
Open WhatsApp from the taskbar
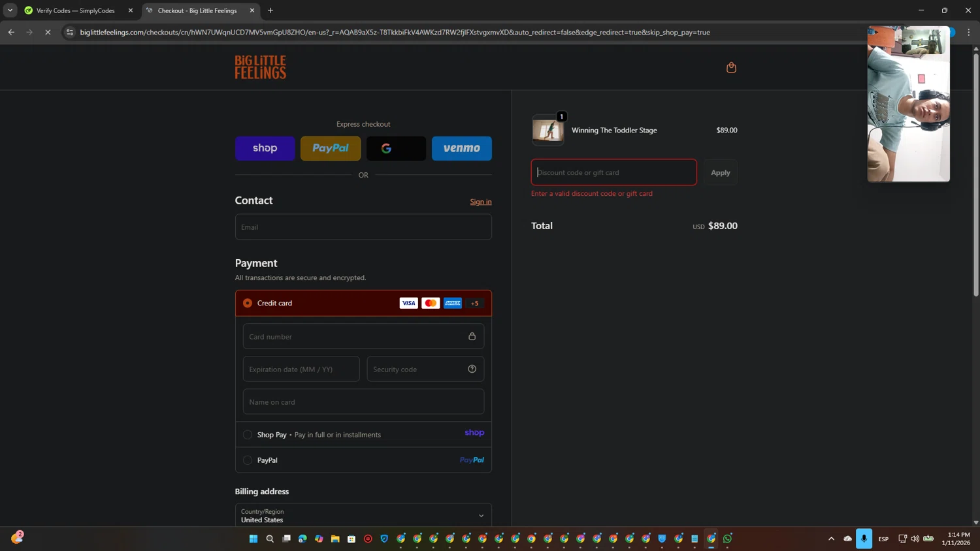727,539
